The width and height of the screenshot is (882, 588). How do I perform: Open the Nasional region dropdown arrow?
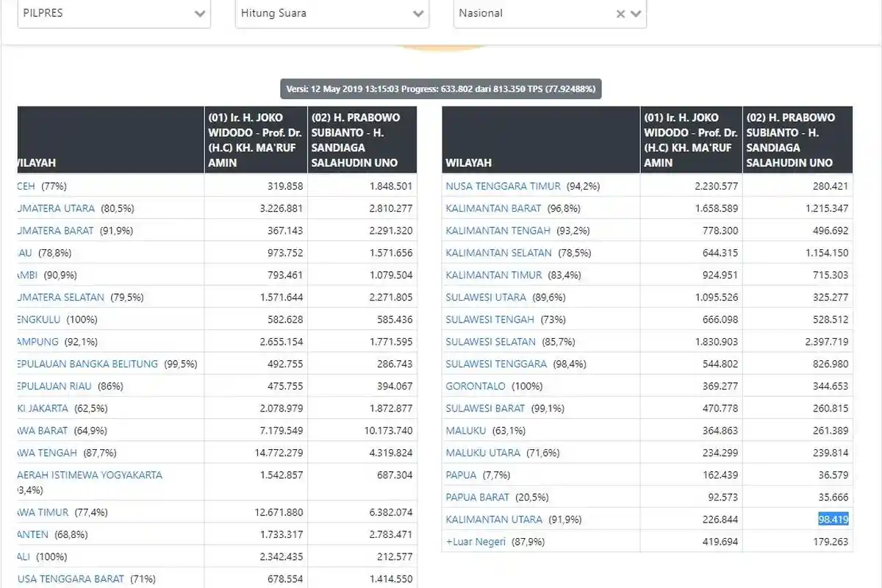636,14
